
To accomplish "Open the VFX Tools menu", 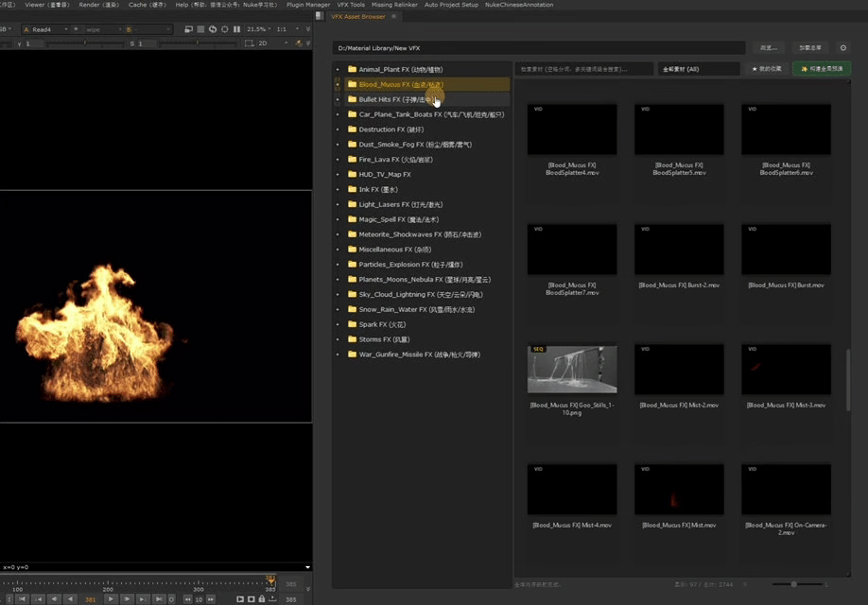I will 350,5.
